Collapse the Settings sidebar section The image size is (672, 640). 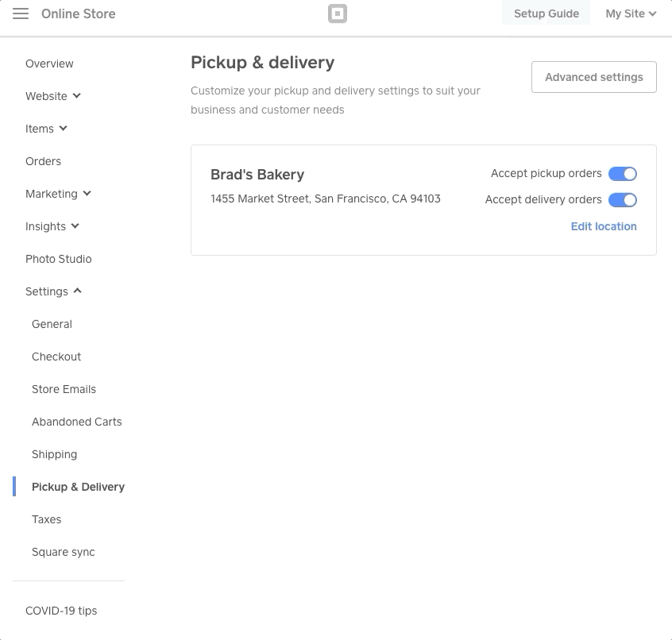pos(53,291)
